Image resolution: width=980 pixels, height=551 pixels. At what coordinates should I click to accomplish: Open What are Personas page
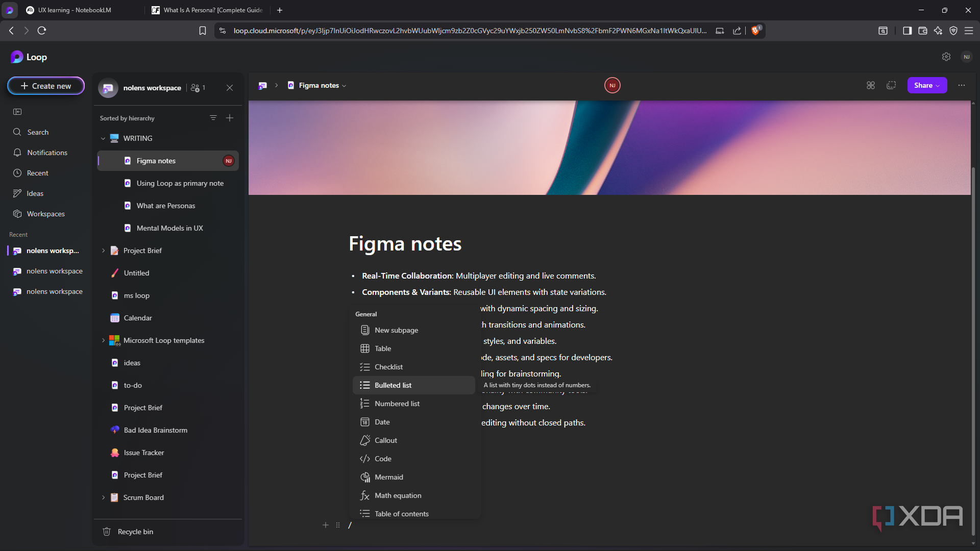pyautogui.click(x=168, y=206)
